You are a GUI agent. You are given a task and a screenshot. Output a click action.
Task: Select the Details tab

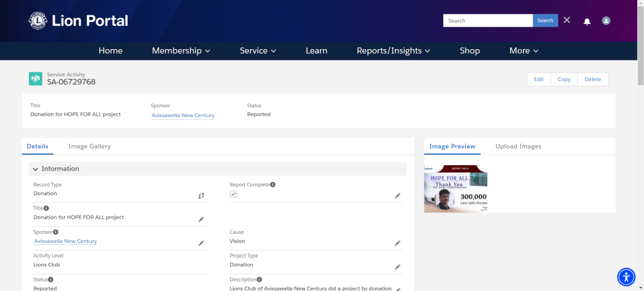(37, 146)
